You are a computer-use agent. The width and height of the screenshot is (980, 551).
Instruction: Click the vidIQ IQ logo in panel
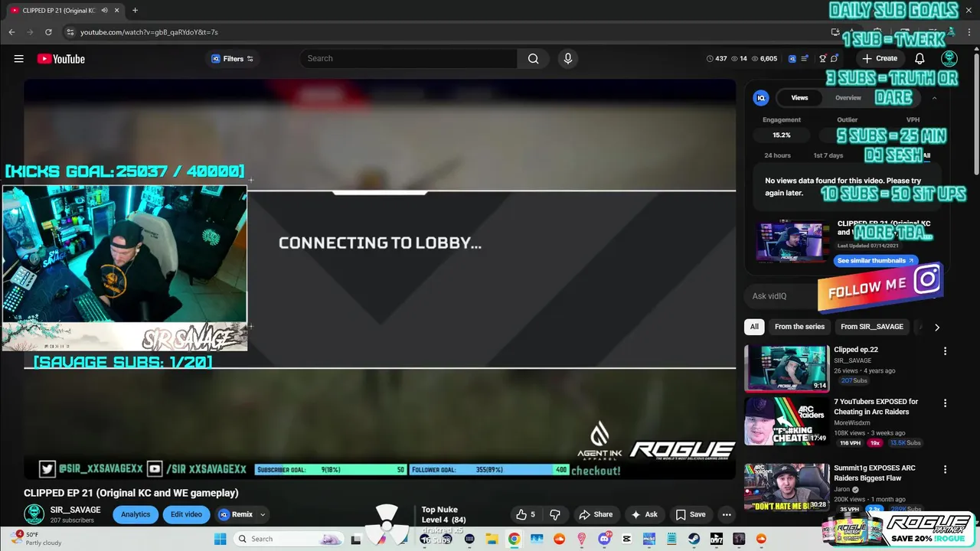coord(760,98)
